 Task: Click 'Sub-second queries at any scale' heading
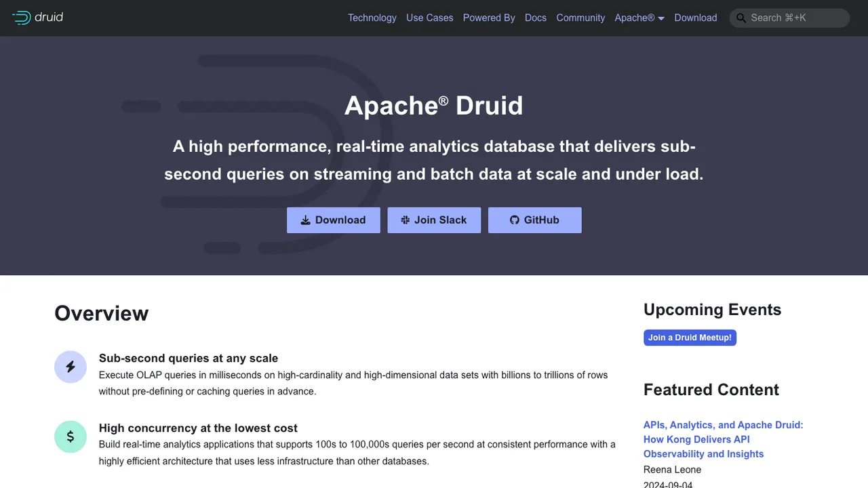point(189,358)
